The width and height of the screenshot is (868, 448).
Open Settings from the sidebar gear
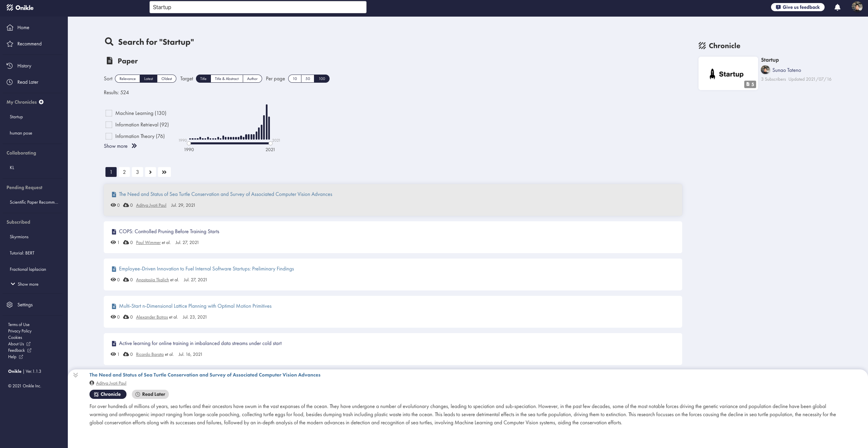[x=25, y=304]
